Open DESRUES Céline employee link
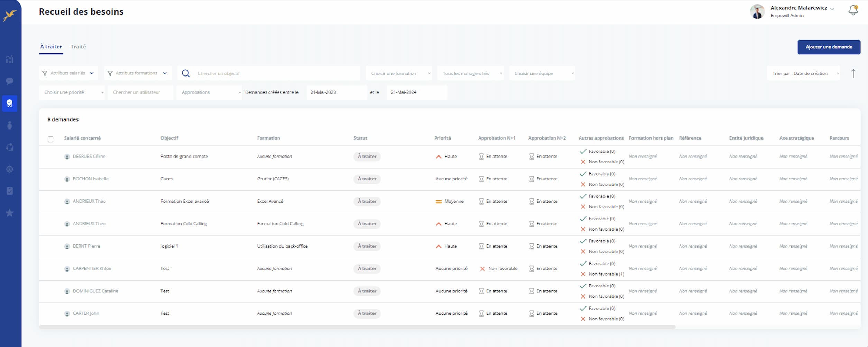 pyautogui.click(x=89, y=157)
